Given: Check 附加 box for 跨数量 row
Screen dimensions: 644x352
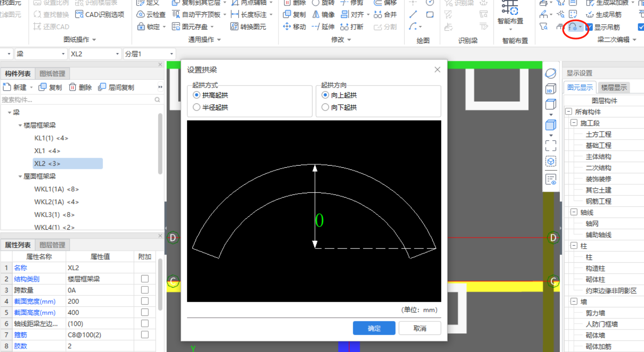Looking at the screenshot, I should (145, 290).
